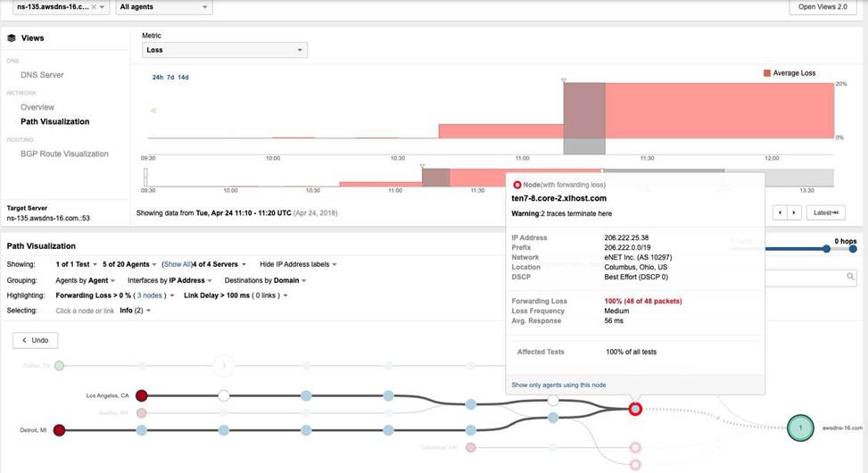
Task: Open BGP Route Visualization view
Action: [x=64, y=154]
